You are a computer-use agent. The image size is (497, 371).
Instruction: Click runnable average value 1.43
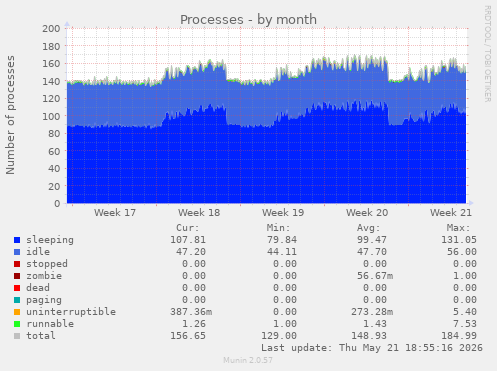tap(375, 324)
